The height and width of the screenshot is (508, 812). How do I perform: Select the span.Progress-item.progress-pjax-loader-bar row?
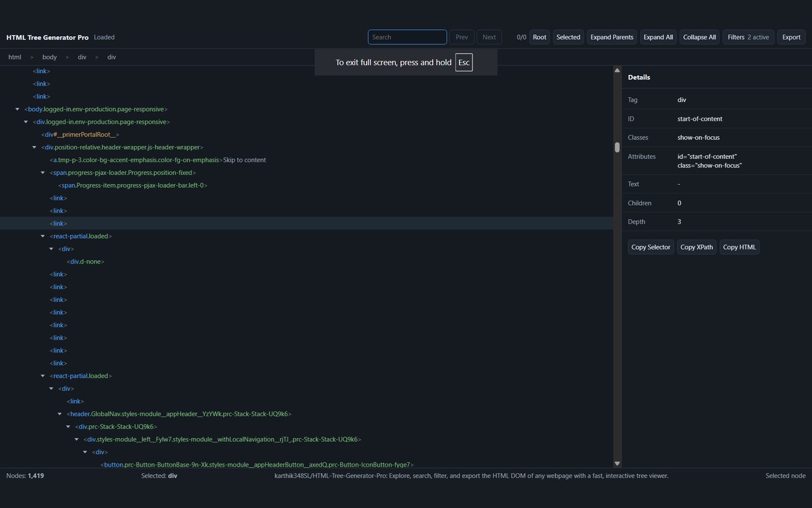click(307, 185)
